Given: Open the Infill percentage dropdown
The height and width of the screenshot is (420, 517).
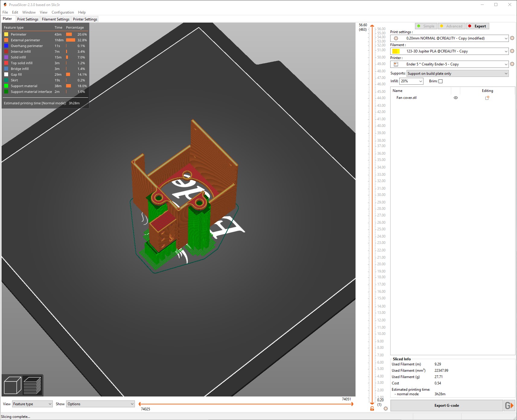Looking at the screenshot, I should pos(411,81).
